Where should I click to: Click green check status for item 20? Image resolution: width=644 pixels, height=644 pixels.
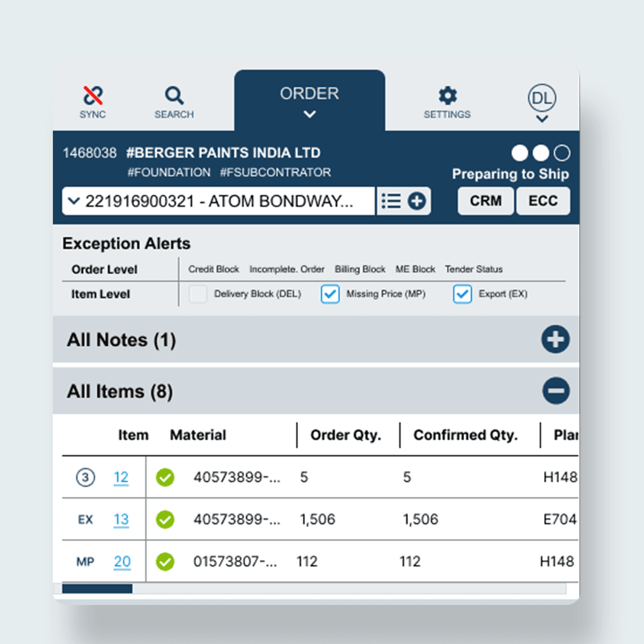(x=165, y=562)
